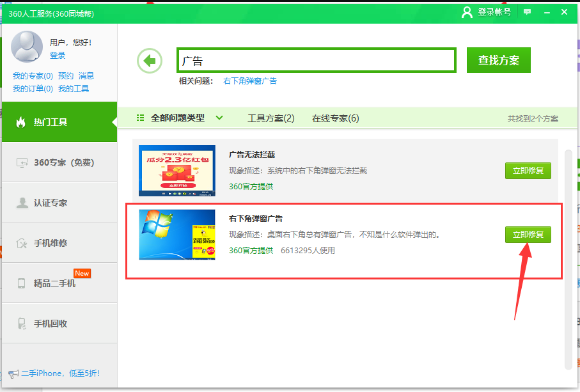Viewport: 580px width, 392px height.
Task: Click the 广告无法拦截 thumbnail image
Action: click(177, 171)
